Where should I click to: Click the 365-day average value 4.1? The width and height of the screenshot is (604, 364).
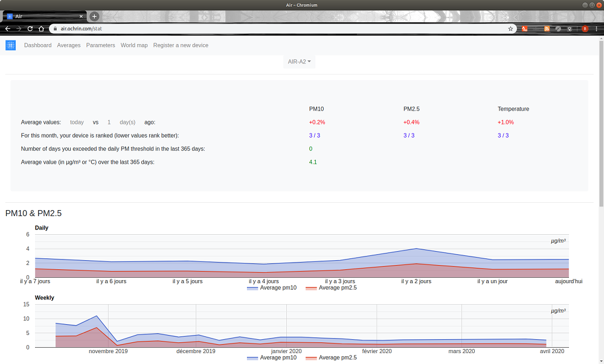tap(313, 162)
